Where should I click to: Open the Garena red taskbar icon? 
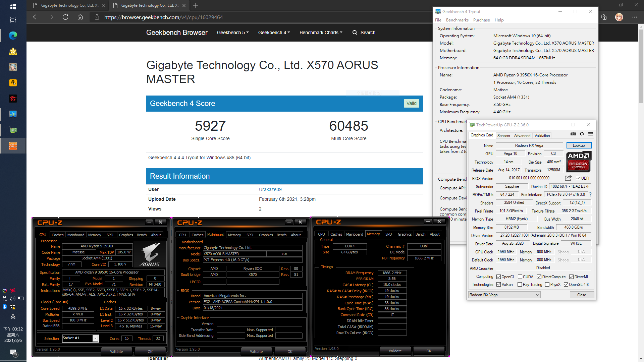pos(13,99)
